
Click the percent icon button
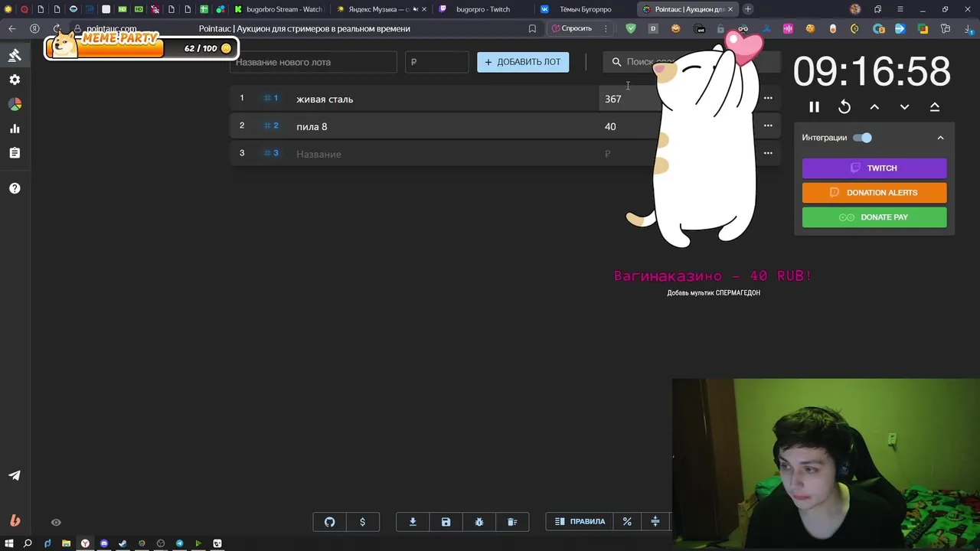pos(627,522)
